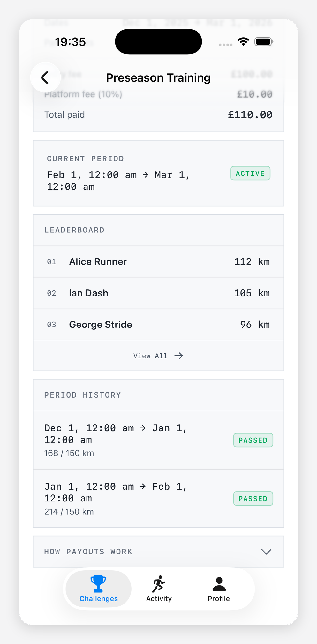Expand the How Payouts Work chevron
The image size is (317, 644).
point(266,552)
